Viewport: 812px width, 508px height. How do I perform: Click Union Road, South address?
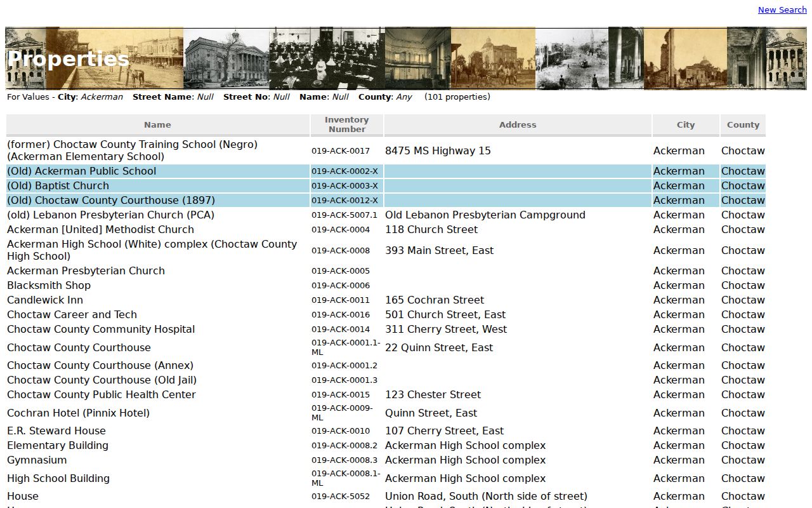[x=486, y=496]
